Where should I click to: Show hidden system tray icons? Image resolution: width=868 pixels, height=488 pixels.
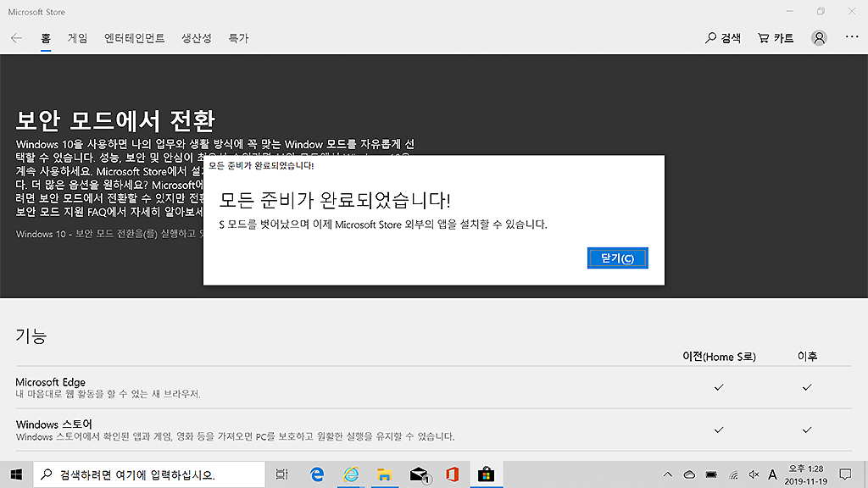pos(668,474)
